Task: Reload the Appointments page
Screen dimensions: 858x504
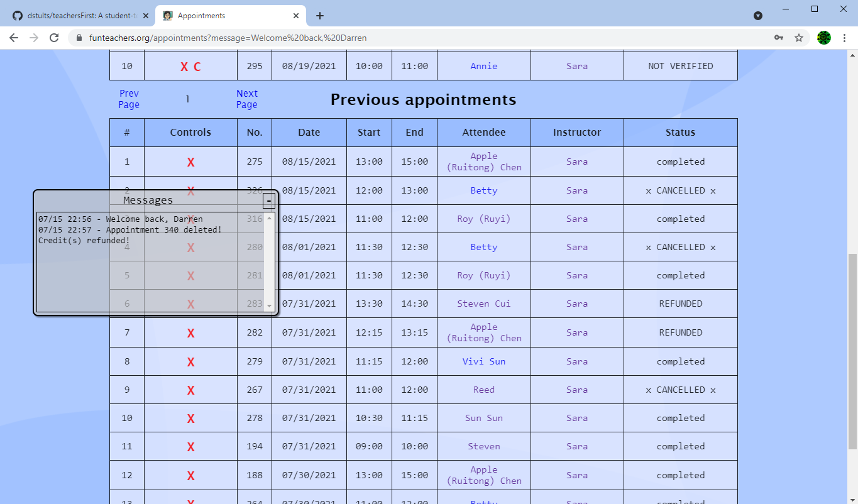Action: point(54,38)
